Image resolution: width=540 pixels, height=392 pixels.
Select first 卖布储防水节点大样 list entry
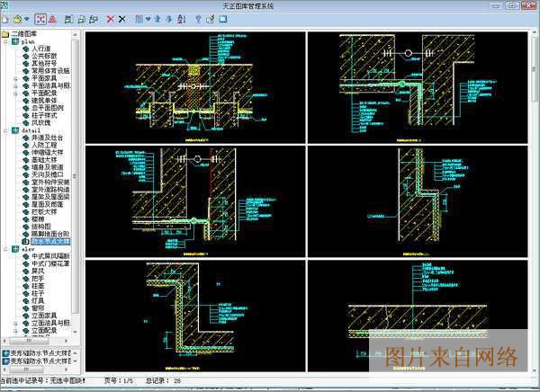[x=40, y=352]
